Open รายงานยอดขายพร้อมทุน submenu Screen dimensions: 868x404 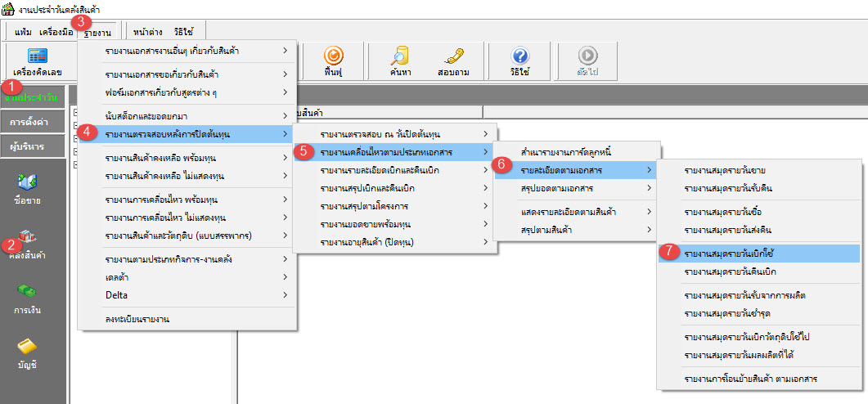[x=395, y=224]
